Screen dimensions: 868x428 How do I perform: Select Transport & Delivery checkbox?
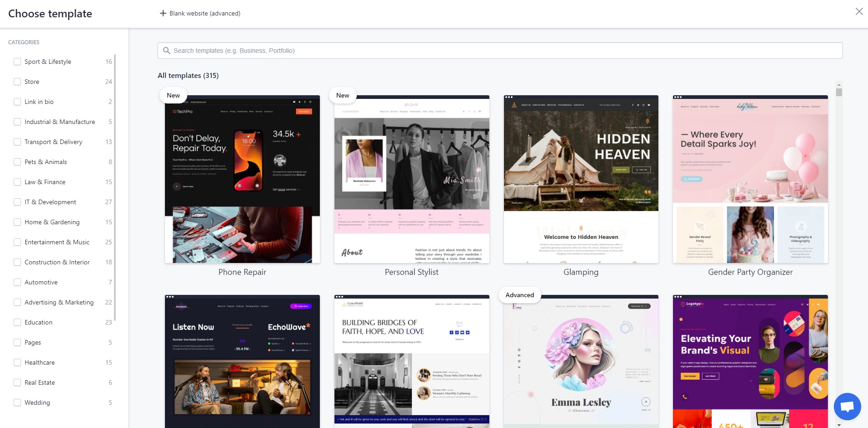coord(17,142)
